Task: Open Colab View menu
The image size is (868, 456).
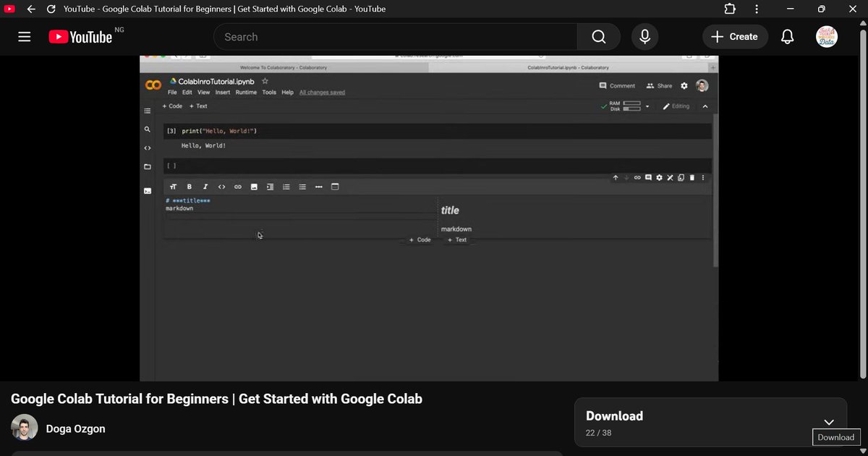Action: coord(204,93)
